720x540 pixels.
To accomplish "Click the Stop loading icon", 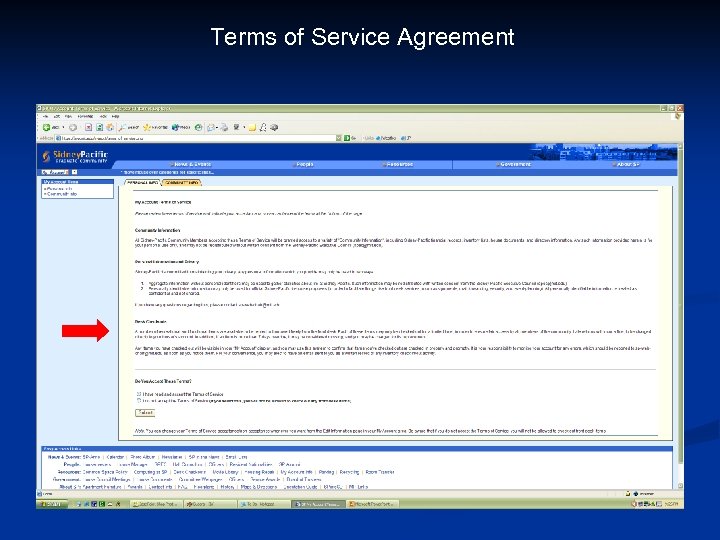I will pyautogui.click(x=88, y=127).
